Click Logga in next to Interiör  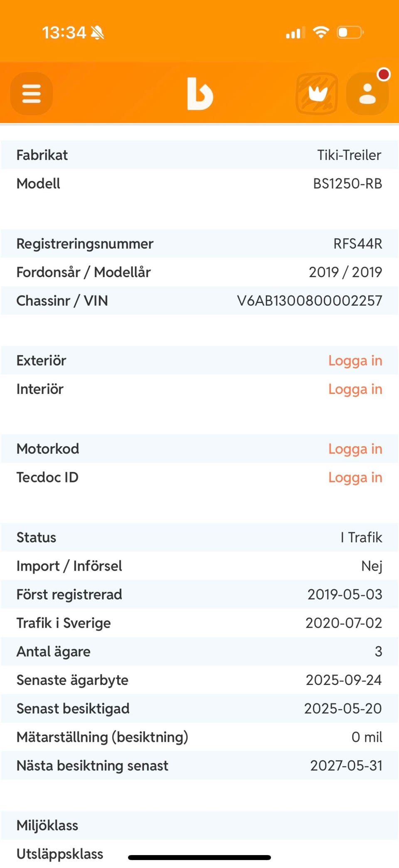(x=355, y=389)
